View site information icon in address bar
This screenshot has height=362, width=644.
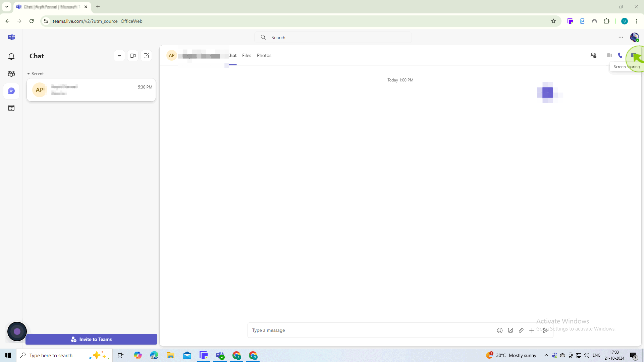[46, 21]
